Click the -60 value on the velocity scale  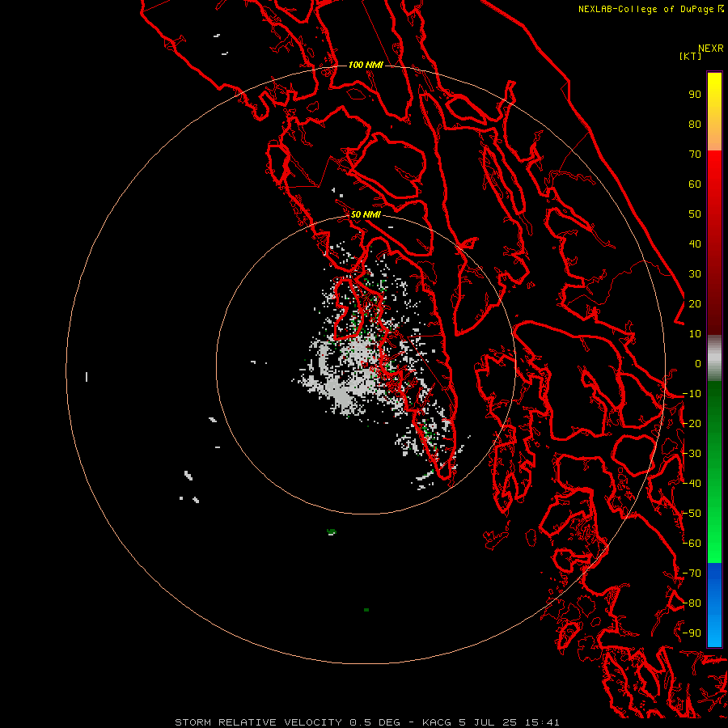(x=692, y=544)
